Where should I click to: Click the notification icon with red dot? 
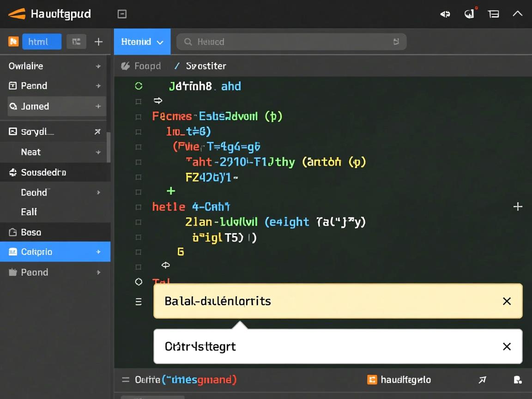pyautogui.click(x=469, y=14)
